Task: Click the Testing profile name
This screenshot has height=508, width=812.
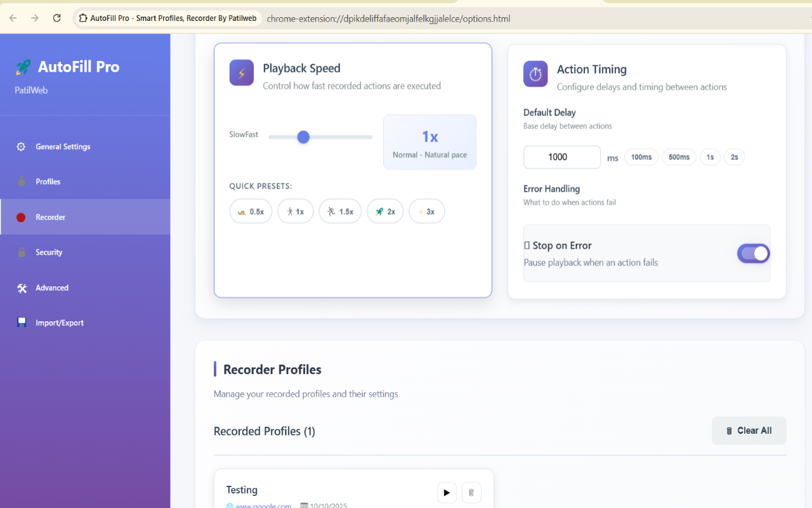Action: point(242,490)
